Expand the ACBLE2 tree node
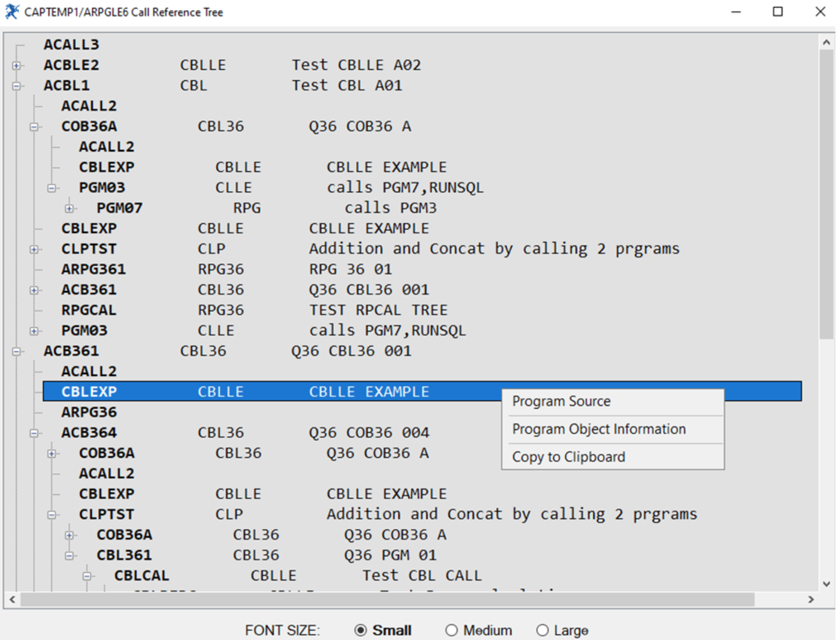 tap(17, 66)
